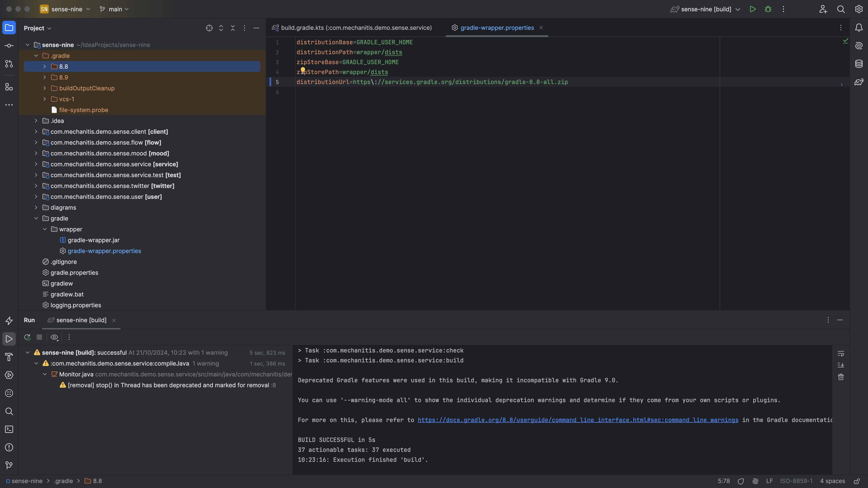
Task: Open the Problems tool window
Action: point(9,447)
